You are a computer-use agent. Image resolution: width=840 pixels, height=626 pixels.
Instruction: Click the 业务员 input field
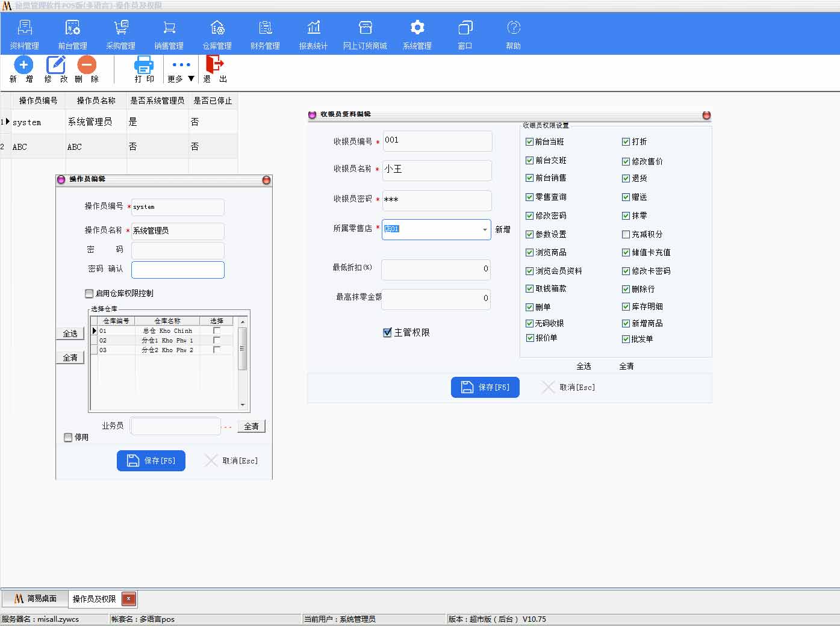click(176, 426)
